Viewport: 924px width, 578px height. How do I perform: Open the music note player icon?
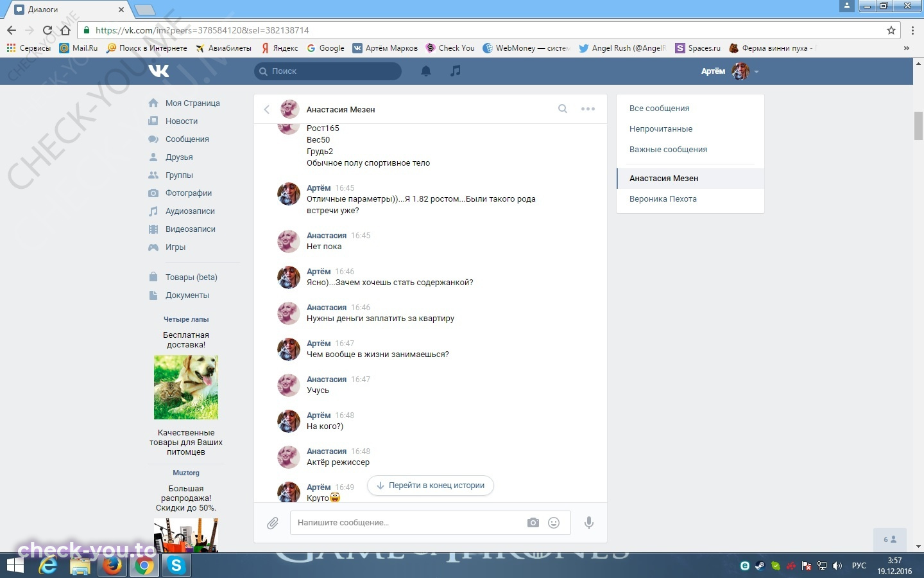(x=456, y=71)
